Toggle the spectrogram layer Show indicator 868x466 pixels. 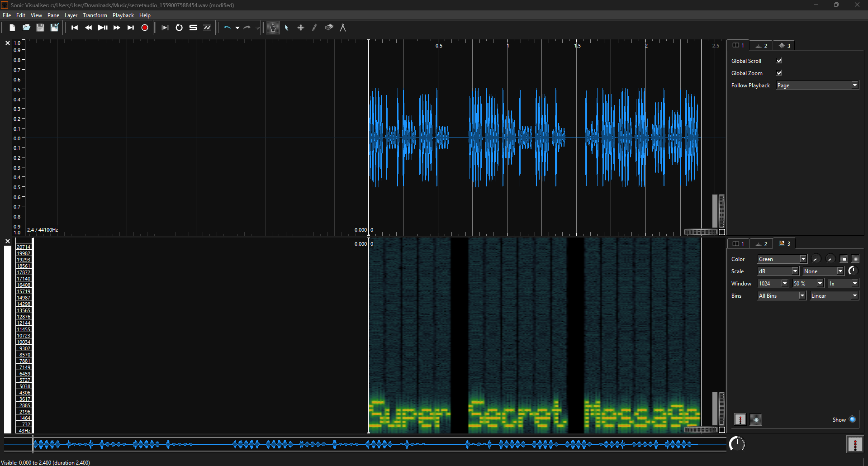(x=852, y=419)
